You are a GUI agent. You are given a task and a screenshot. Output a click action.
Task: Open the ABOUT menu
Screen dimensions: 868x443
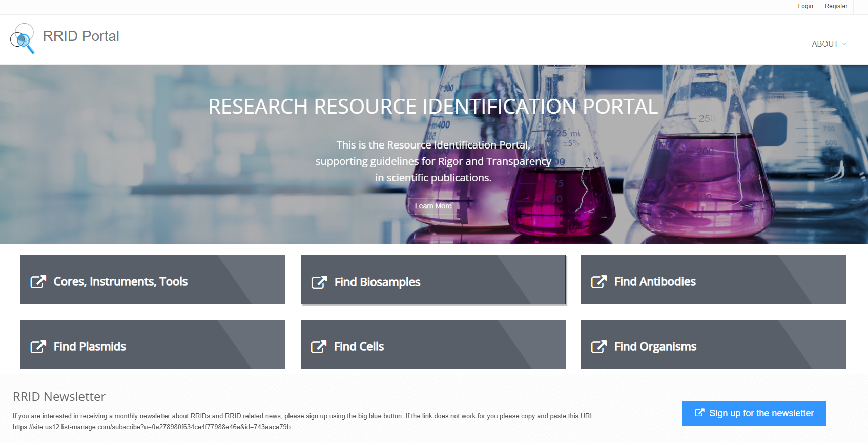pyautogui.click(x=829, y=44)
